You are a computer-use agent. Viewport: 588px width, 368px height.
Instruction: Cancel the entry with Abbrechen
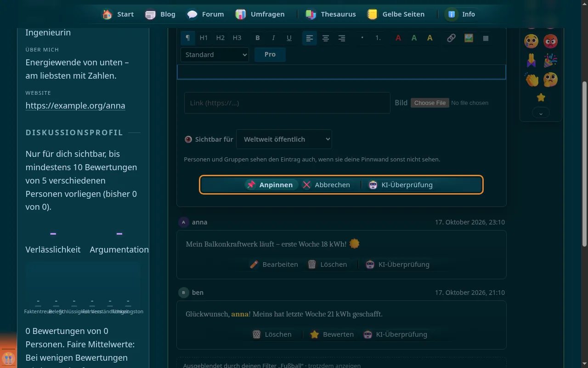326,185
